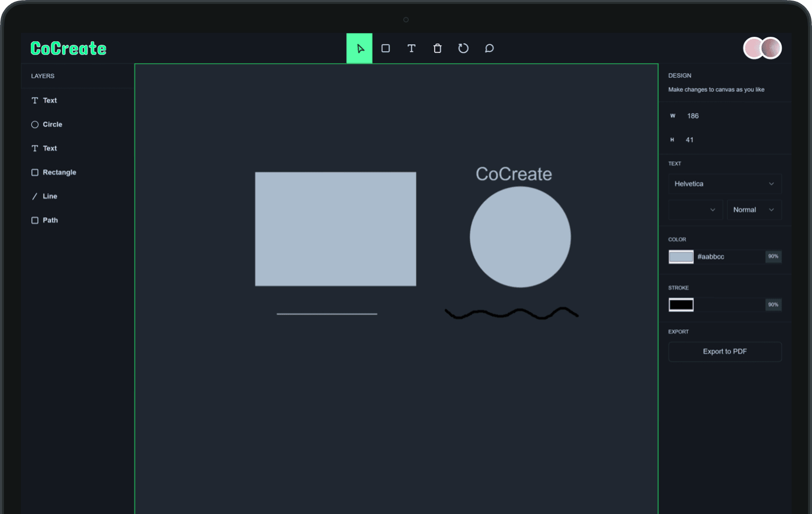The image size is (812, 514).
Task: Select the Path layer name
Action: pos(50,220)
